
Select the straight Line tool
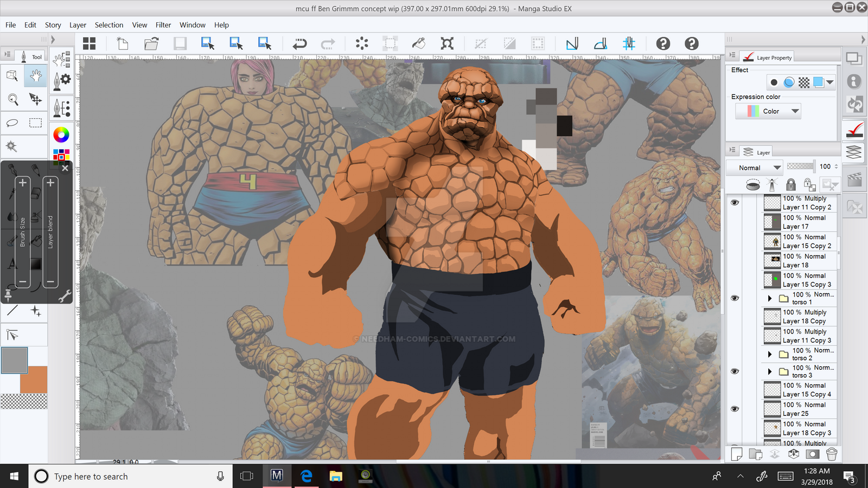12,311
